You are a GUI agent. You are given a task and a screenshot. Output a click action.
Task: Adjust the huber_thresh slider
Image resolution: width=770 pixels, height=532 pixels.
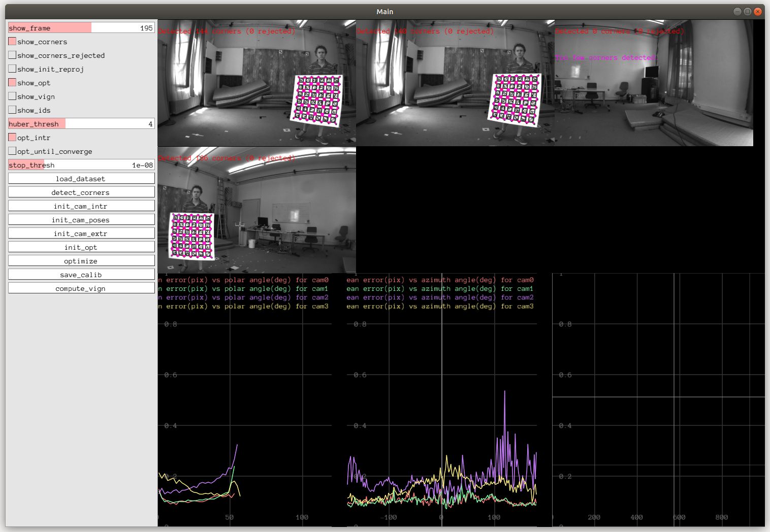[81, 124]
